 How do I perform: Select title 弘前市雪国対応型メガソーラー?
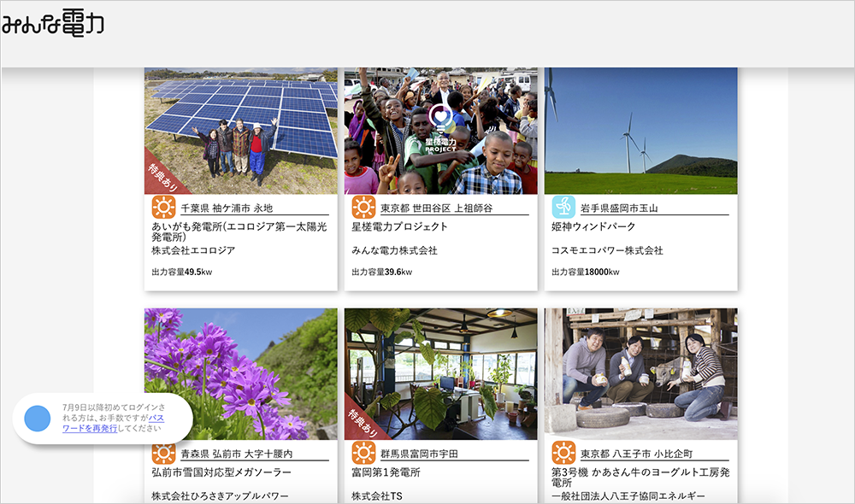click(221, 472)
